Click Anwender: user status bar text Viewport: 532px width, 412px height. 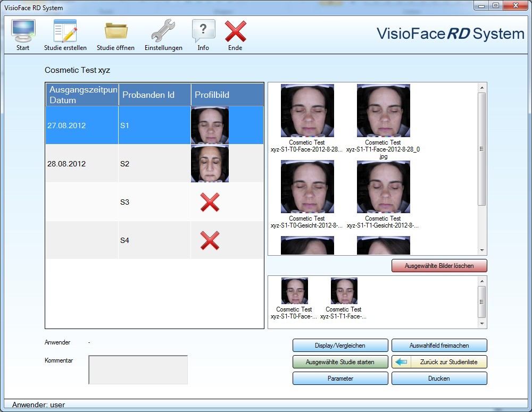(x=38, y=405)
